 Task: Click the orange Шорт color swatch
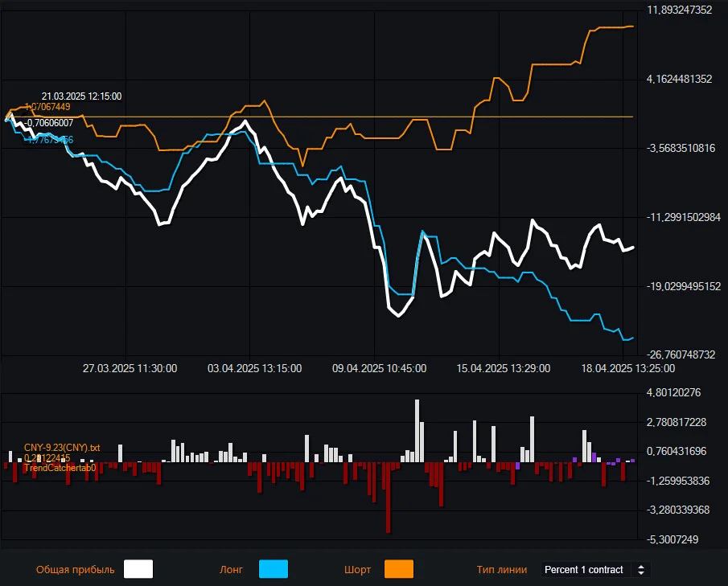pyautogui.click(x=399, y=569)
